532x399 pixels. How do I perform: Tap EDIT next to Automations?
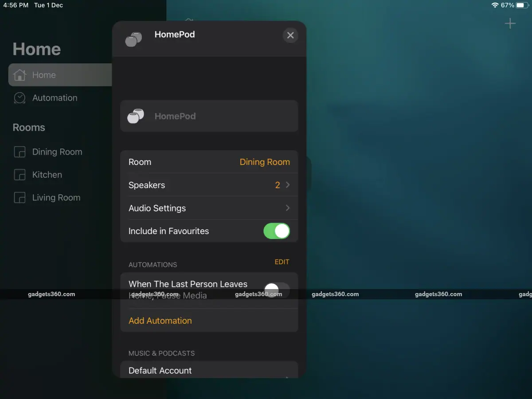tap(282, 262)
